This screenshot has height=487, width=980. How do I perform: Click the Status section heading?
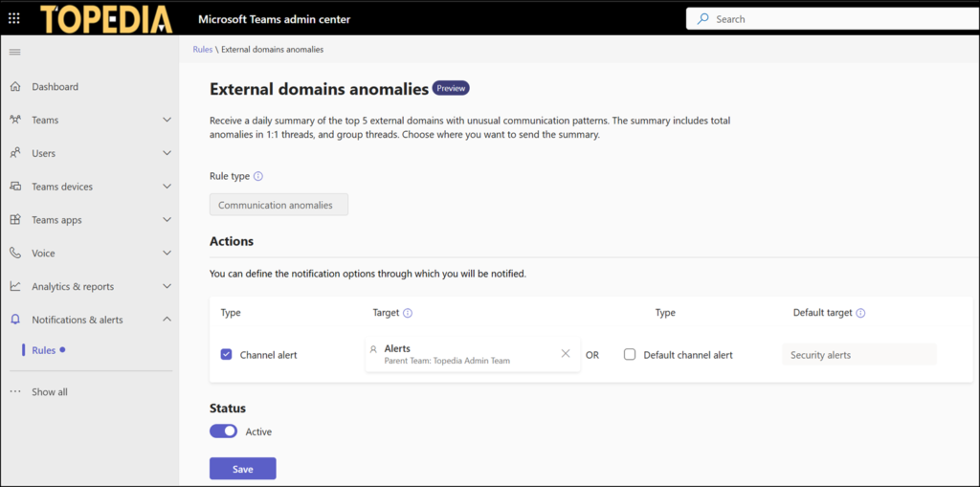click(228, 409)
